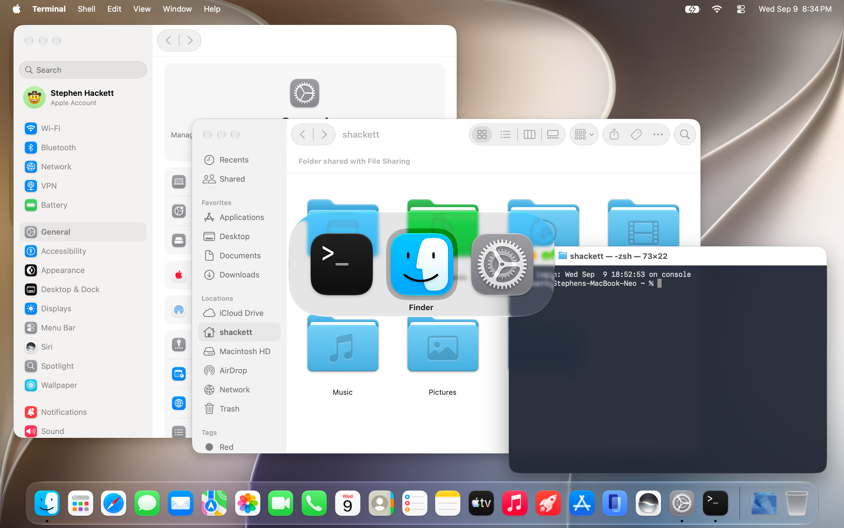The image size is (844, 528).
Task: Open the Finder group-by dropdown
Action: point(583,135)
